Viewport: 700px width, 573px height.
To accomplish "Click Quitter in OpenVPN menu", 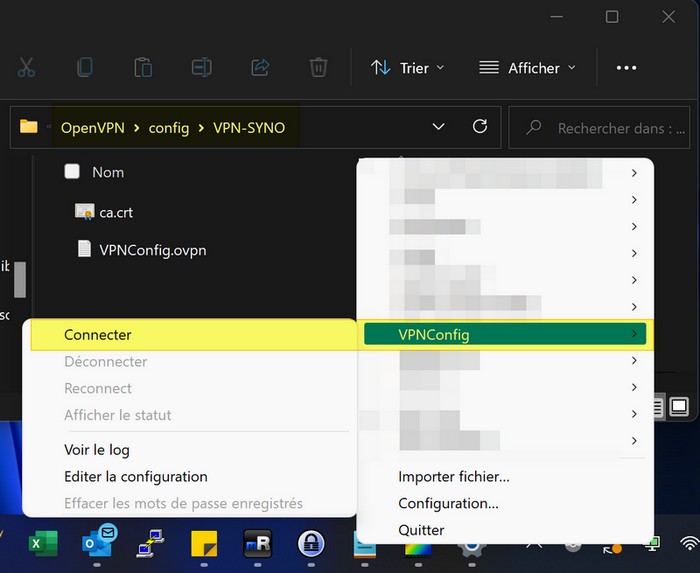I will tap(421, 530).
